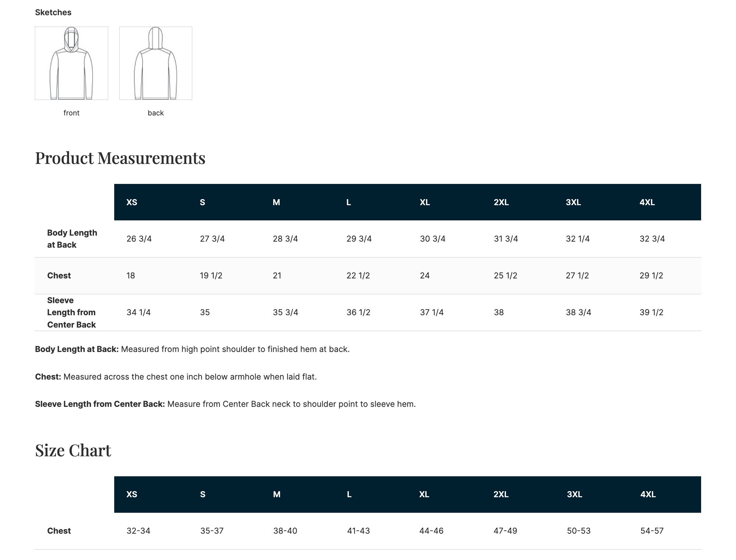Click the Product Measurements heading
The image size is (736, 560).
[x=120, y=158]
